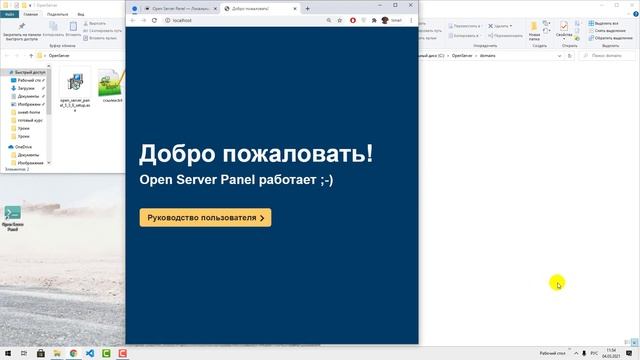The image size is (640, 360).
Task: Open Chrome's three-dot menu
Action: 411,20
